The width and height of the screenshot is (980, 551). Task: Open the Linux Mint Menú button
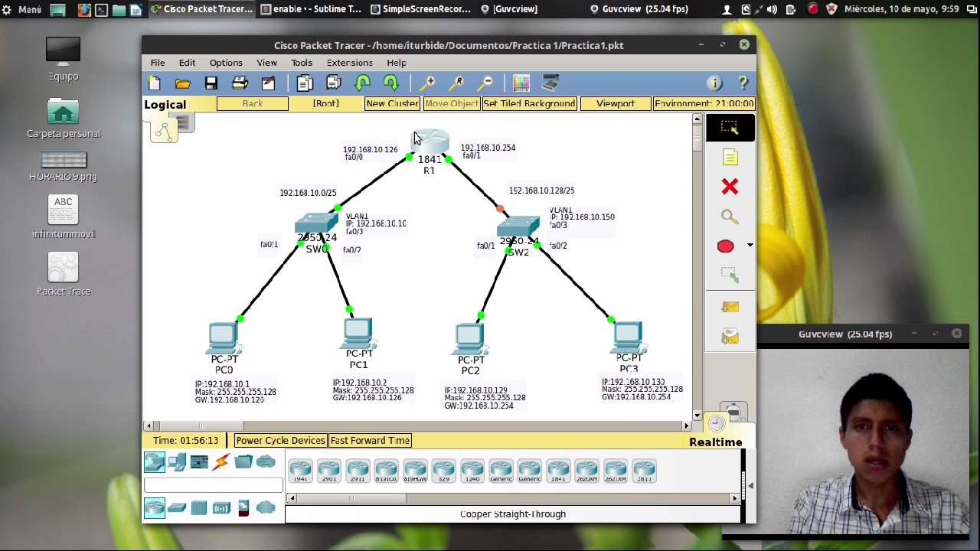point(21,9)
